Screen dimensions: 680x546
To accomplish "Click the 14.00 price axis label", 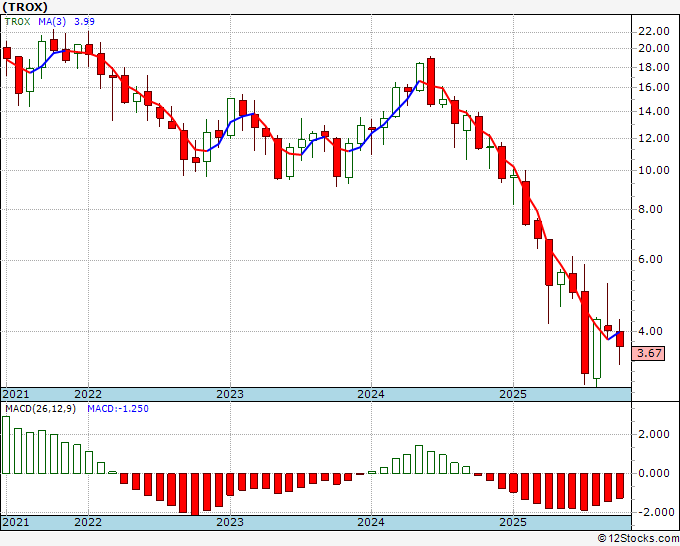I will coord(654,111).
